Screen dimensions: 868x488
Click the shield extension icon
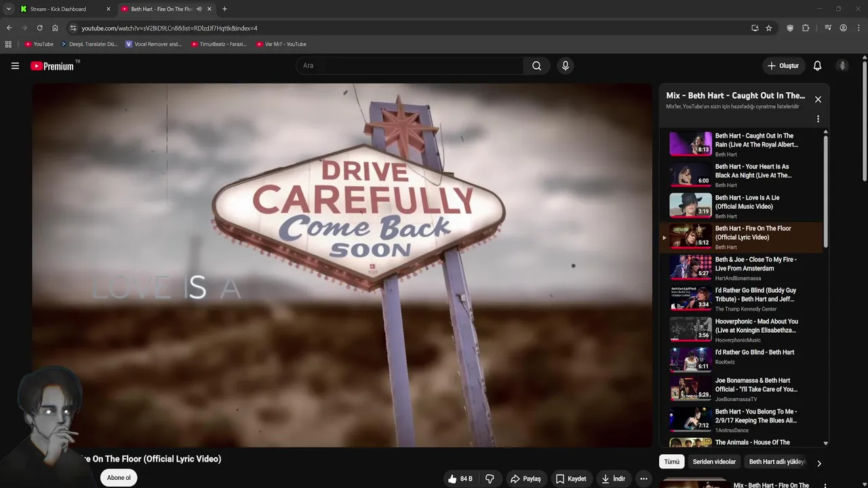pyautogui.click(x=790, y=28)
